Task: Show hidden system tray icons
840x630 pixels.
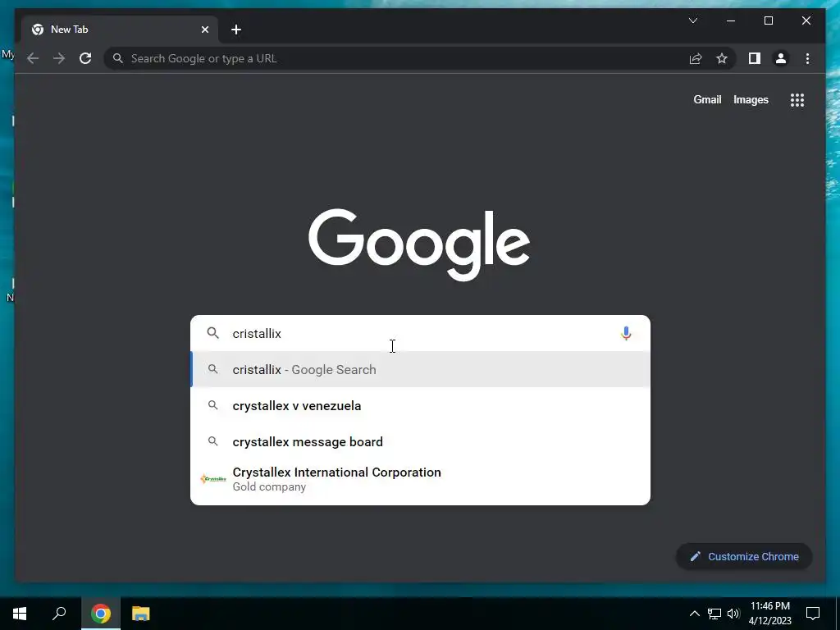Action: (x=694, y=614)
